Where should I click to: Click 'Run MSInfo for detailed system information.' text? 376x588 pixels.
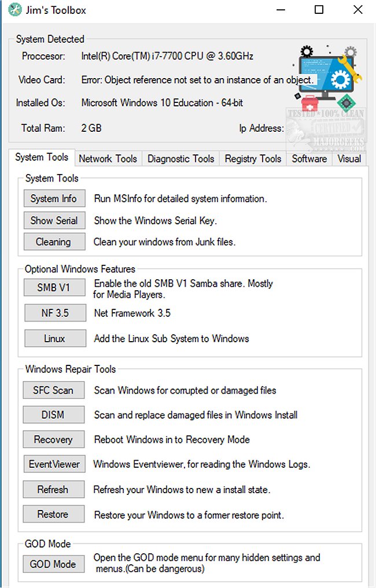[180, 199]
